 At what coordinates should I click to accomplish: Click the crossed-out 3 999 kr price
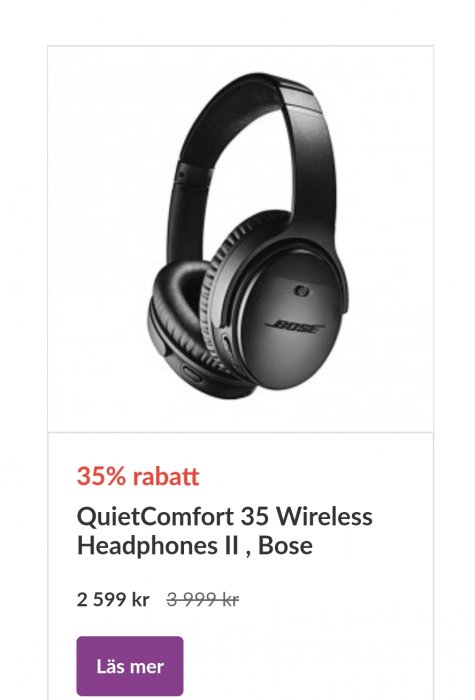coord(203,599)
